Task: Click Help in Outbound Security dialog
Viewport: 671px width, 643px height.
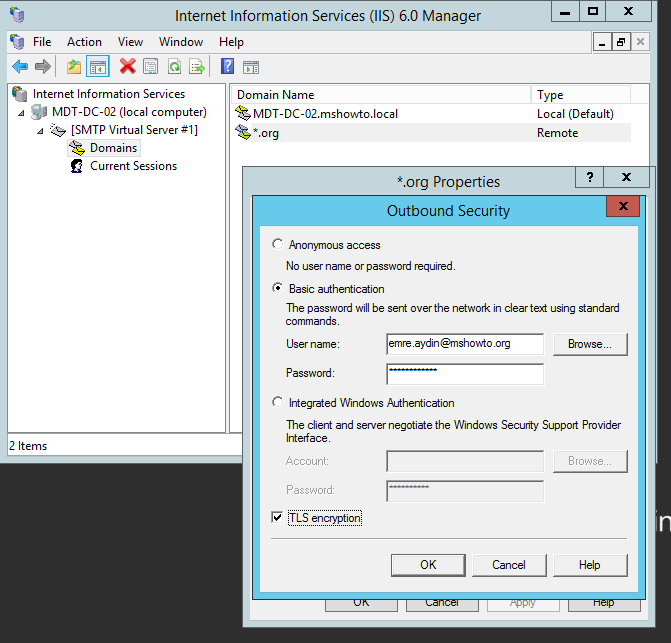Action: click(x=590, y=565)
